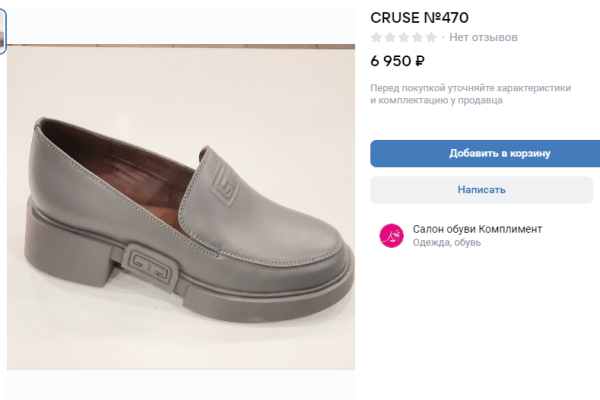600x400 pixels.
Task: Click the 6 950 ₽ price
Action: point(398,61)
